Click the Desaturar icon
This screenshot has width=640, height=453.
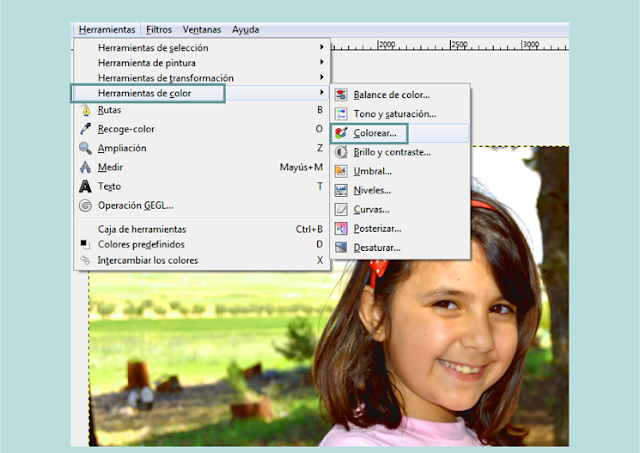(341, 247)
